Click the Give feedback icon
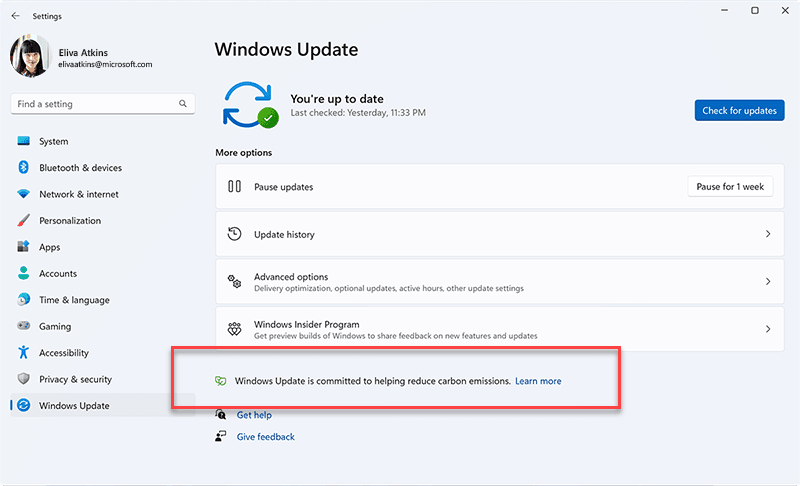Viewport: 800px width, 486px height. pos(220,436)
